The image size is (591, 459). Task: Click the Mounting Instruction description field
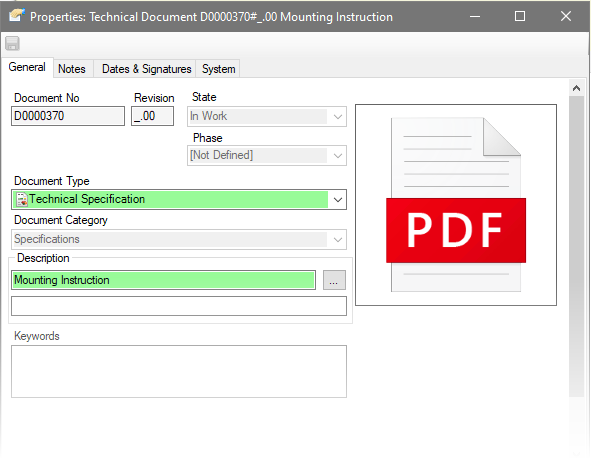click(163, 280)
